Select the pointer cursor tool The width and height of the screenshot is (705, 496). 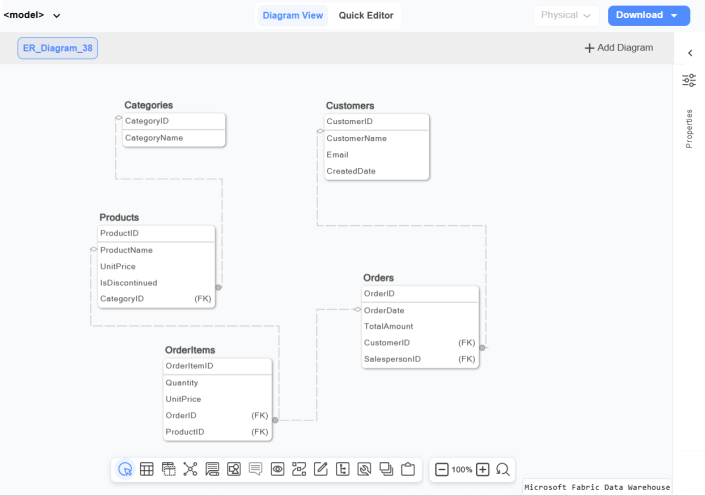pos(125,469)
